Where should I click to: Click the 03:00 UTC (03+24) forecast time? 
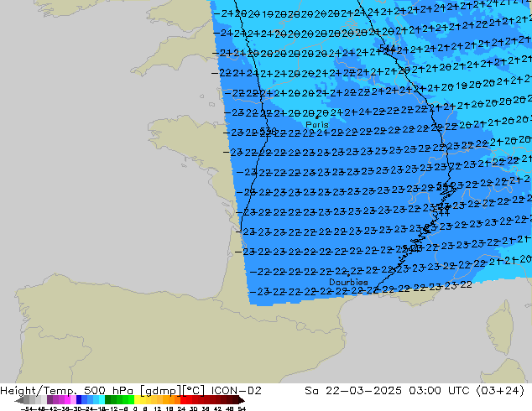point(467,391)
